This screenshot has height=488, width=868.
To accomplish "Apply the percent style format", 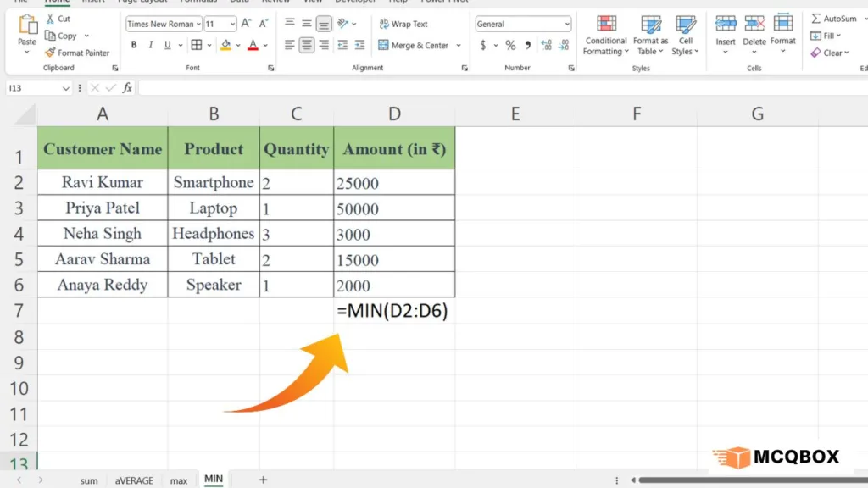I will (x=510, y=45).
